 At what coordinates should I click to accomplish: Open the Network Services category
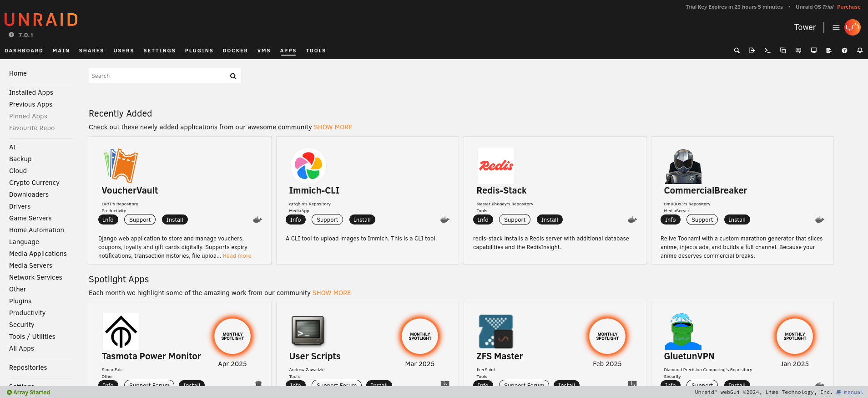35,277
